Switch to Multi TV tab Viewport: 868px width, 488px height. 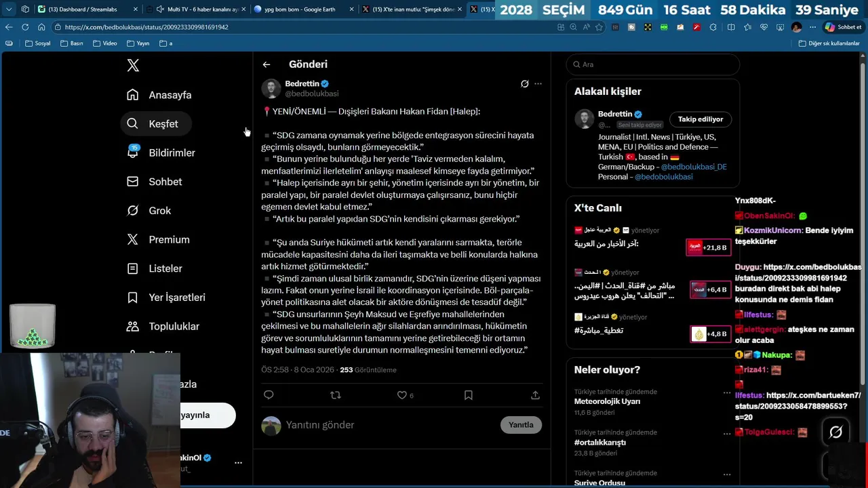[197, 9]
